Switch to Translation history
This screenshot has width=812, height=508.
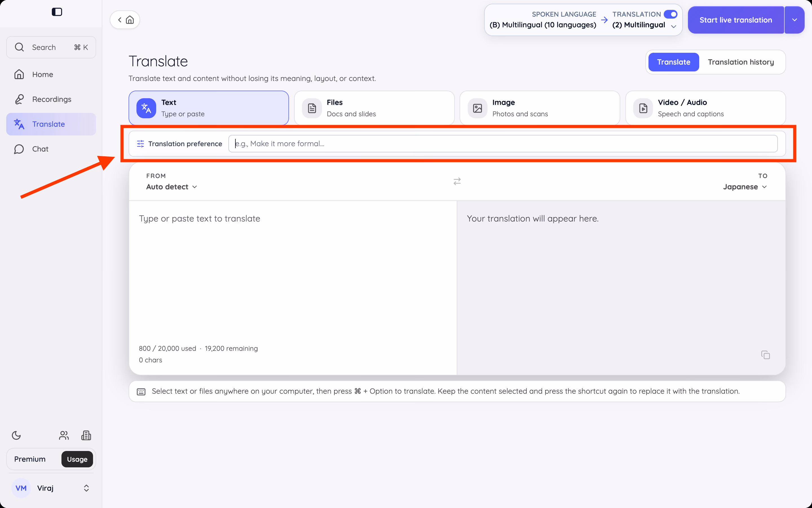pyautogui.click(x=741, y=62)
